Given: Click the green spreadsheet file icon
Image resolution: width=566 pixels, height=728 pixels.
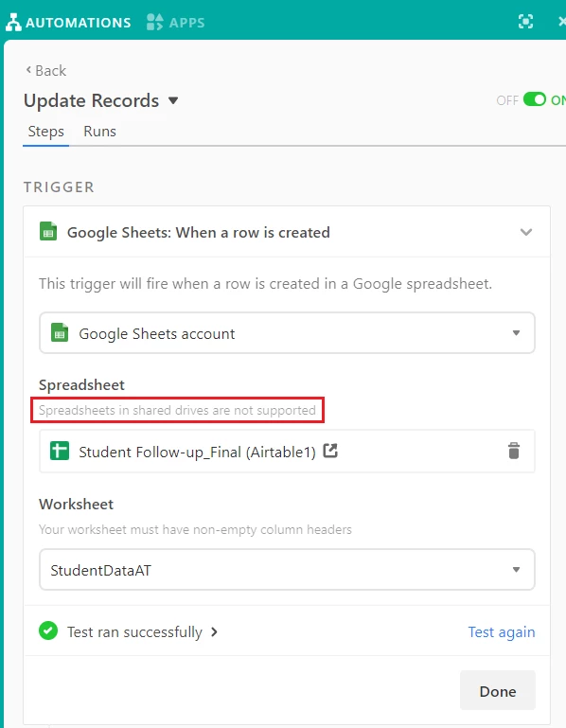Looking at the screenshot, I should point(60,451).
